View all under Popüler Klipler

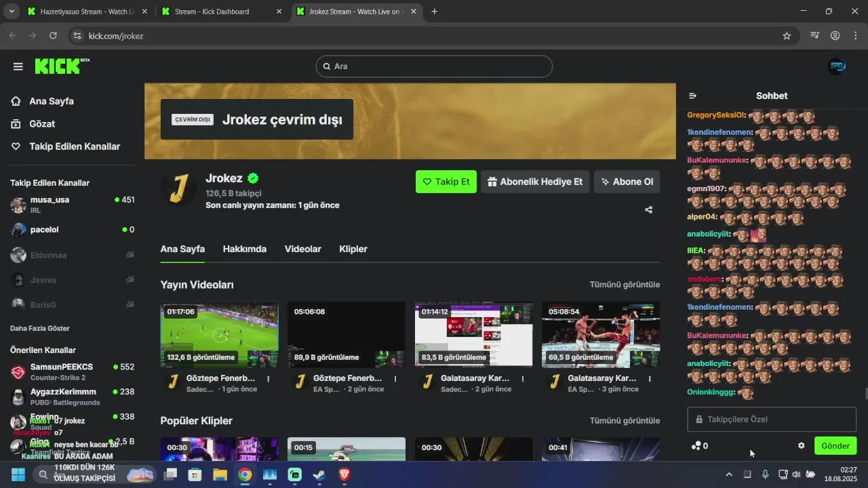pyautogui.click(x=625, y=421)
